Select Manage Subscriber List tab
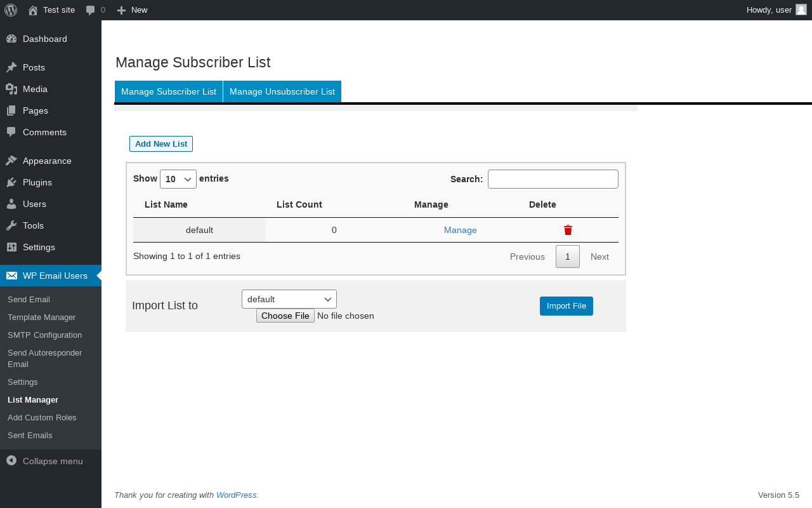 (169, 91)
